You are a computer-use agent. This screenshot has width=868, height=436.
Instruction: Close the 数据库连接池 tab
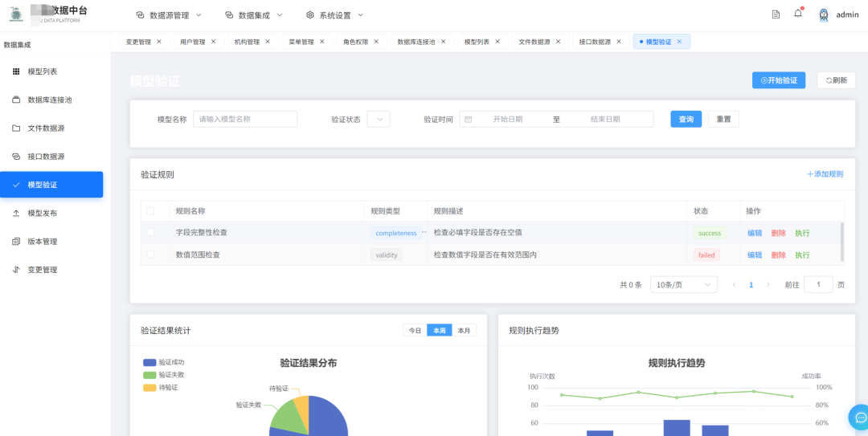tap(444, 42)
